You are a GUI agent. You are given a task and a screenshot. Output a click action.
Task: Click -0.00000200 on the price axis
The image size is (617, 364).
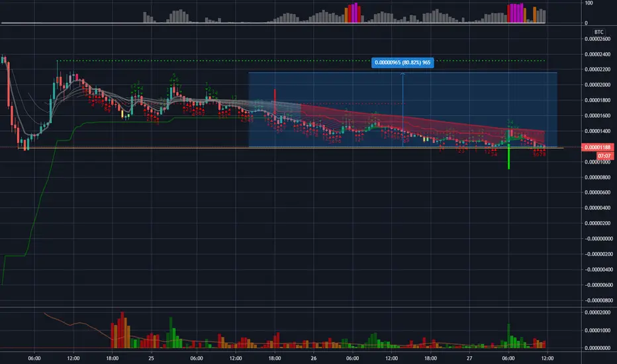598,254
